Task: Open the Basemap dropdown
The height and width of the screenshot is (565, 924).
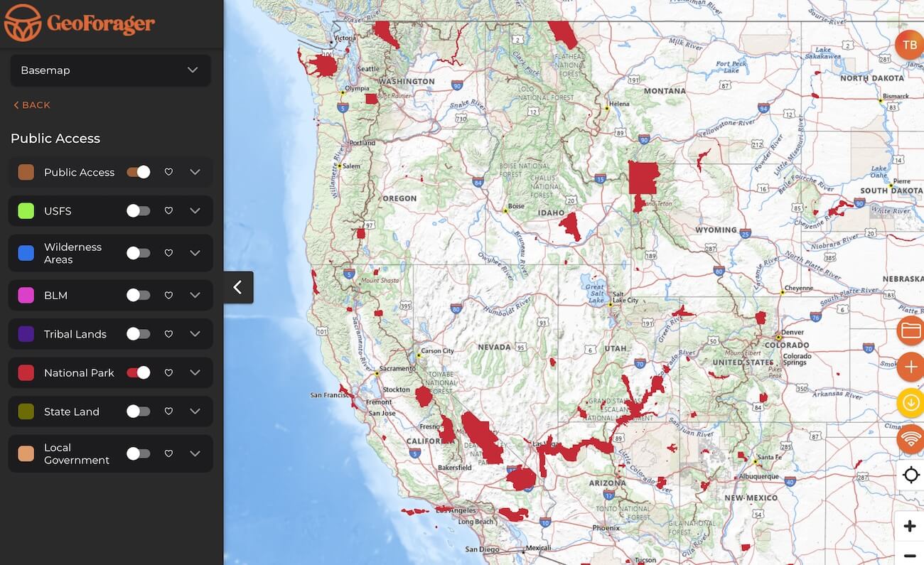Action: 110,70
